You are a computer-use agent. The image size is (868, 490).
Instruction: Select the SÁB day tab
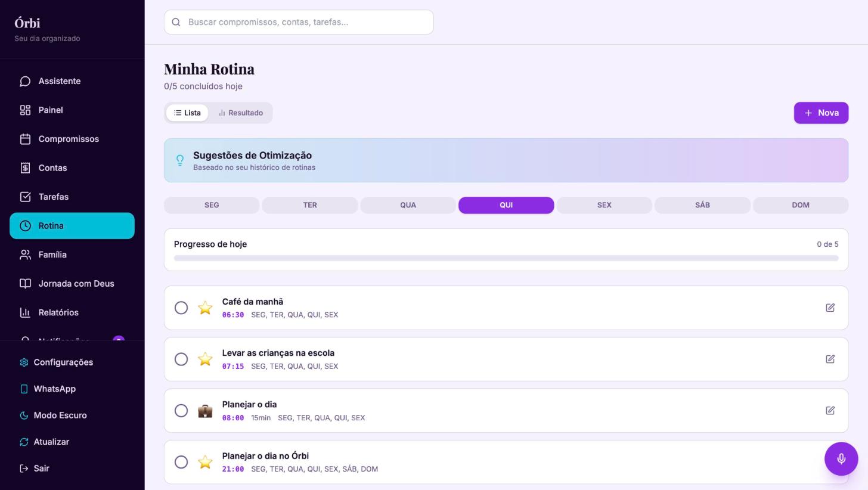pyautogui.click(x=702, y=205)
